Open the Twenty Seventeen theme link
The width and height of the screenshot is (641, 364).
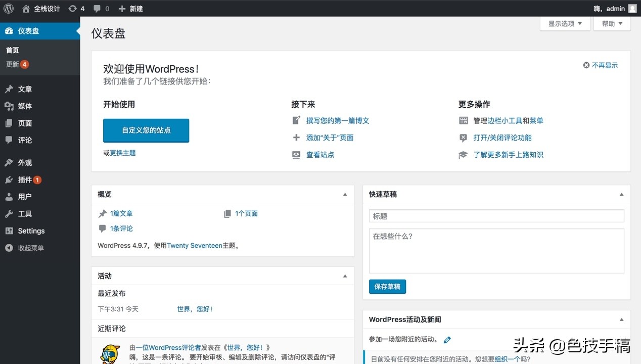pos(195,246)
